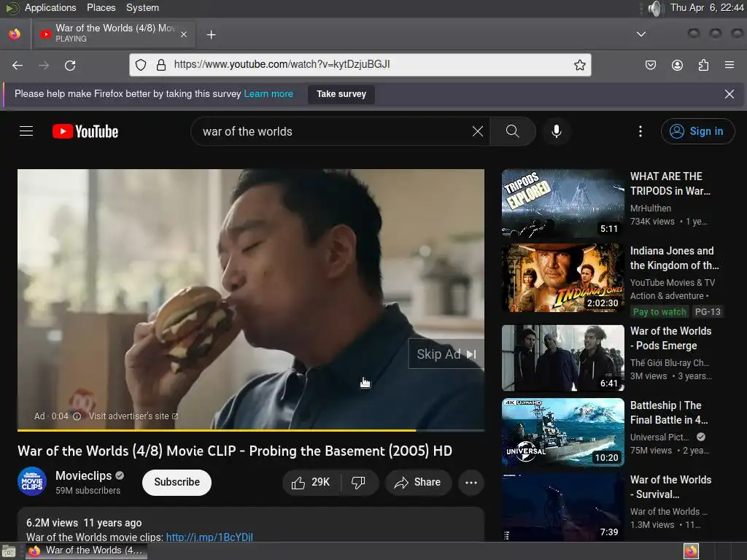The image size is (747, 560).
Task: Click the Sign in button
Action: (x=697, y=131)
